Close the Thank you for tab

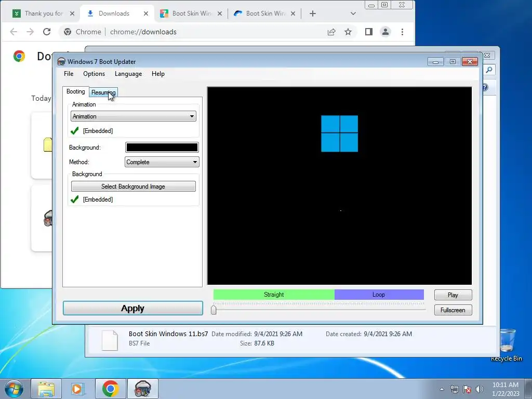pyautogui.click(x=72, y=14)
